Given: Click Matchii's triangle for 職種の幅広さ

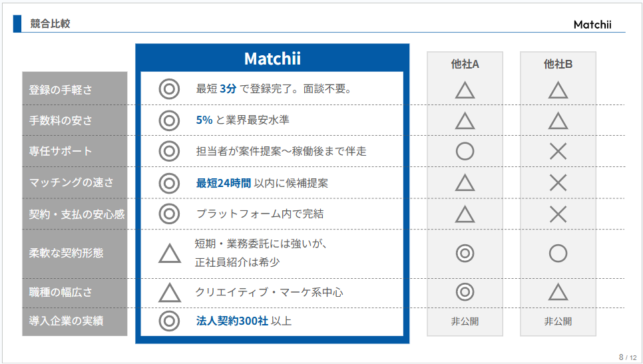Looking at the screenshot, I should pos(169,293).
